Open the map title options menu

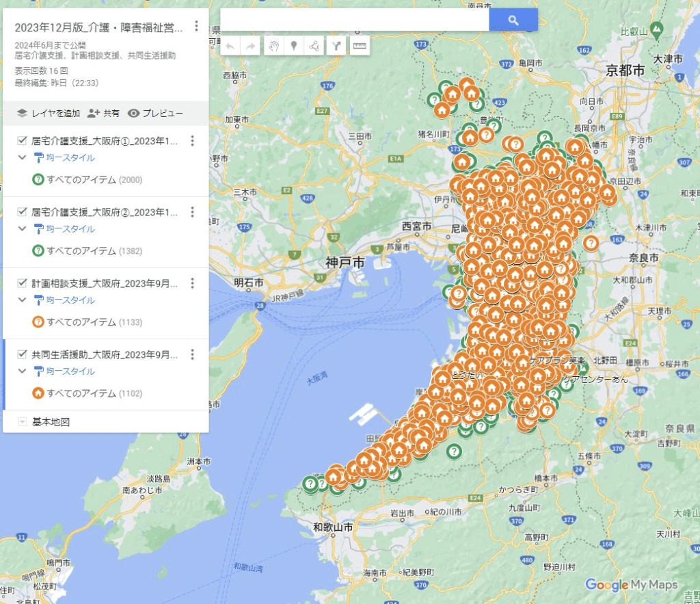coord(196,26)
